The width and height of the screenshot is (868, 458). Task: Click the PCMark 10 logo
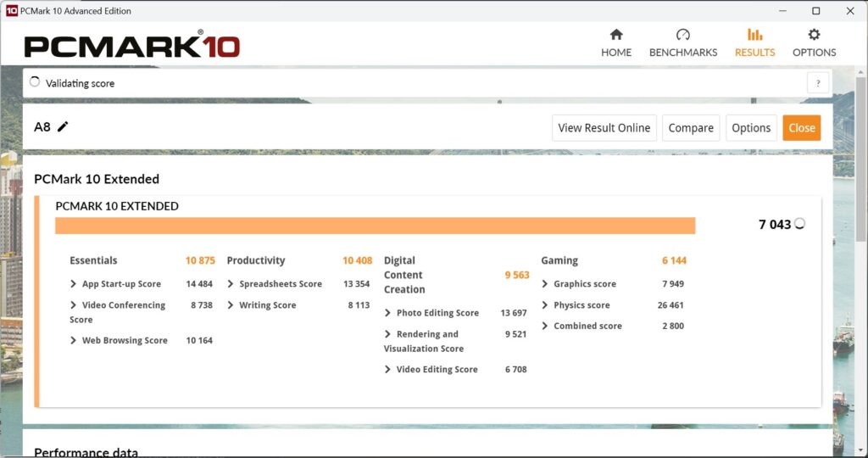coord(131,46)
